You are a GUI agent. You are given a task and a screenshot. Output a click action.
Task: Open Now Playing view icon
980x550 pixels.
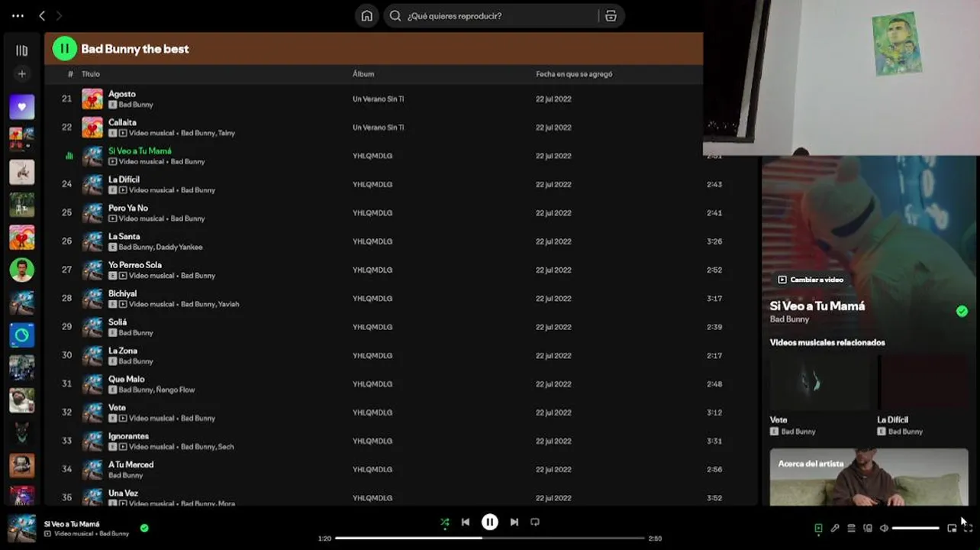818,528
